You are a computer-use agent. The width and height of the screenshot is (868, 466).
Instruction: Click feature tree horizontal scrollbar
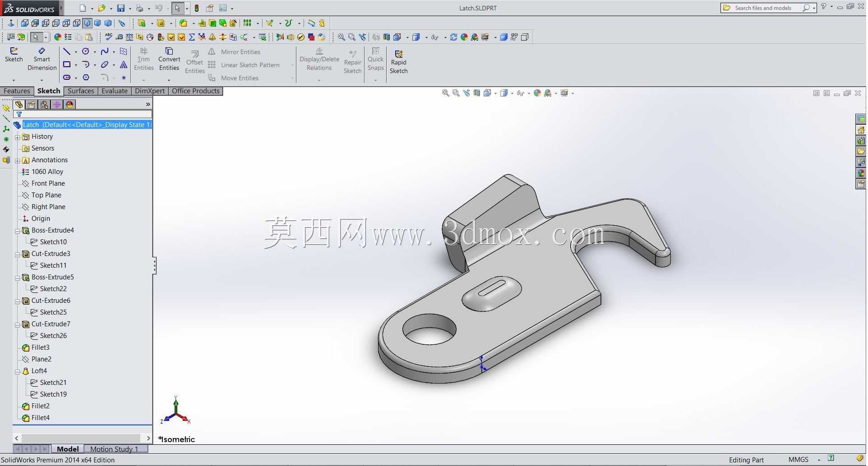click(81, 438)
